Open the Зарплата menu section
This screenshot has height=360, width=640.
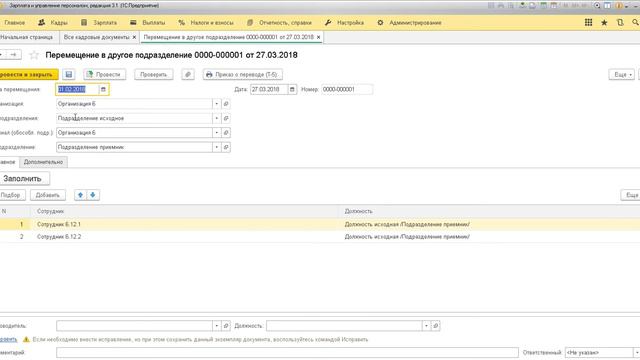[x=99, y=23]
